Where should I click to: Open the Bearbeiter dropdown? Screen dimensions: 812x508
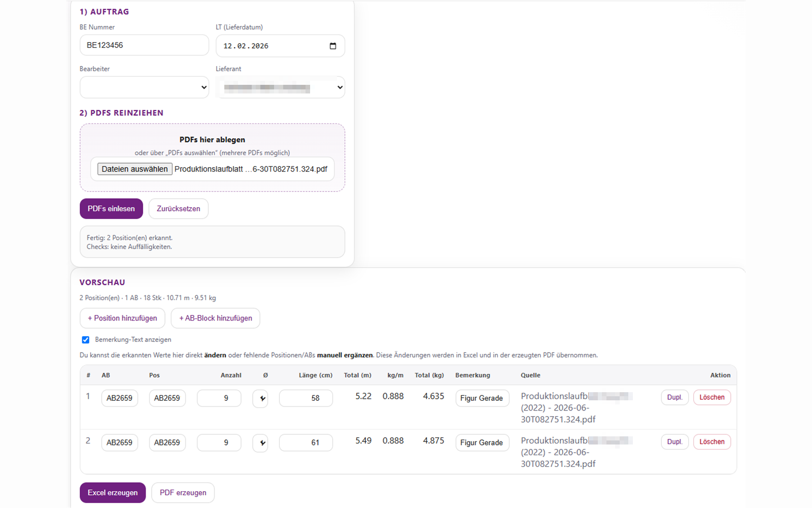point(144,87)
